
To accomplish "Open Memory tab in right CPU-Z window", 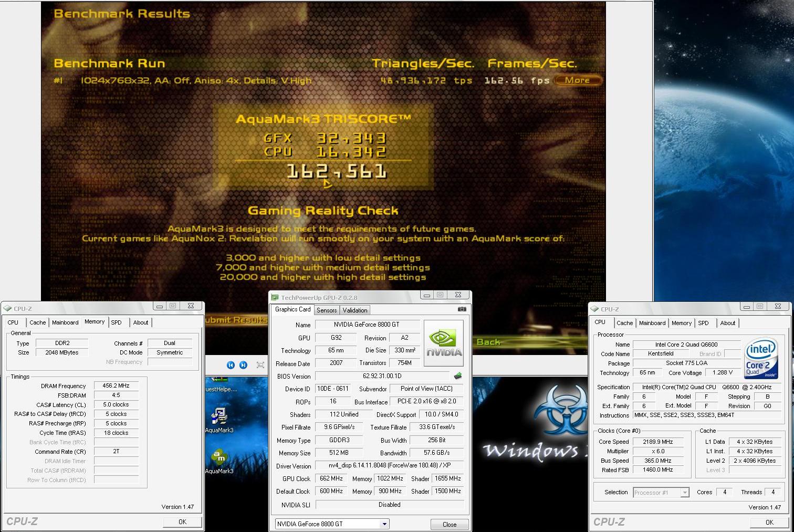I will pyautogui.click(x=682, y=323).
